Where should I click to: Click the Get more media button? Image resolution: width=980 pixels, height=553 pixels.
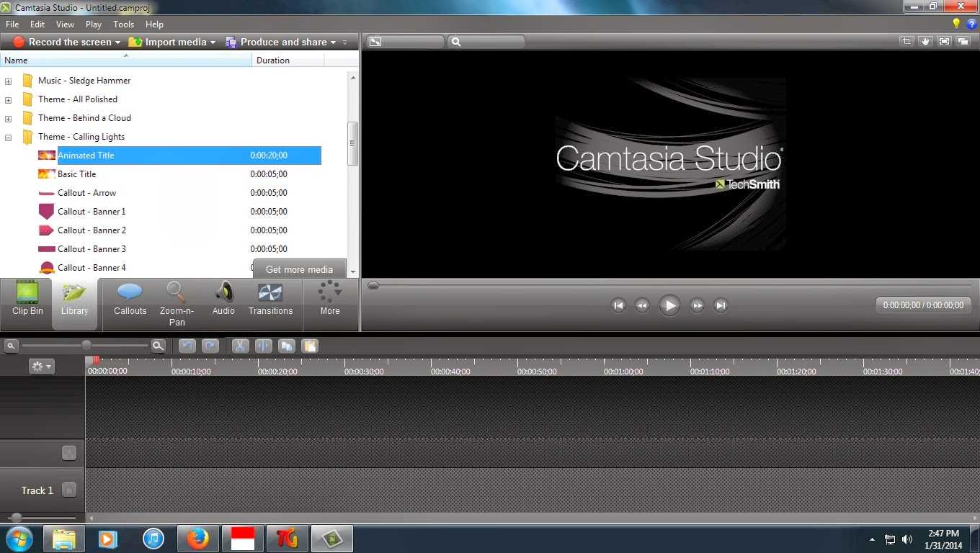(299, 269)
